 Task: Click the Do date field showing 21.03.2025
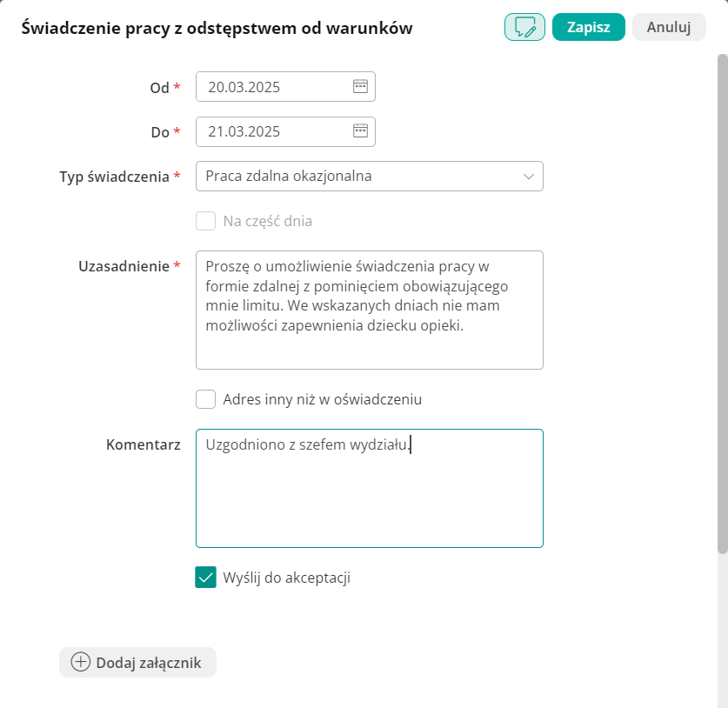point(274,132)
